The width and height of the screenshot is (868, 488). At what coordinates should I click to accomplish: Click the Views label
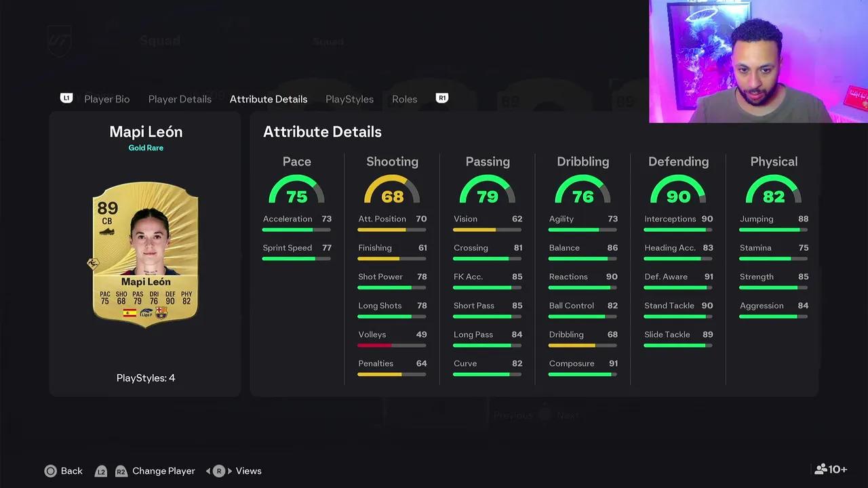tap(249, 471)
